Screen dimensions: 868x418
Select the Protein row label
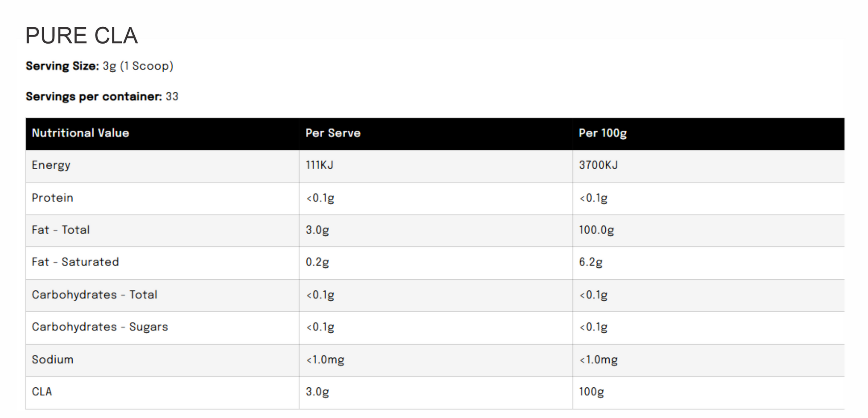[x=52, y=198]
